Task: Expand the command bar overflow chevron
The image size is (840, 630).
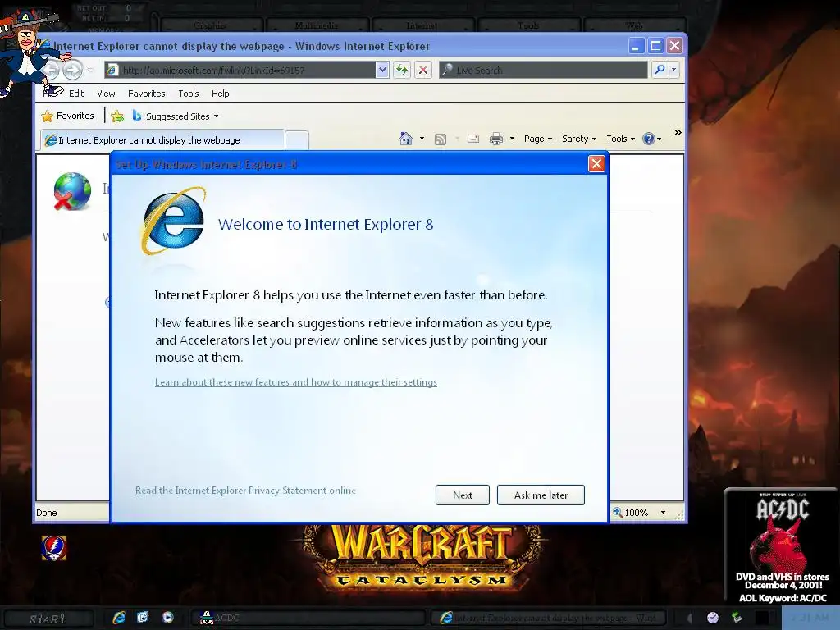Action: [x=678, y=132]
